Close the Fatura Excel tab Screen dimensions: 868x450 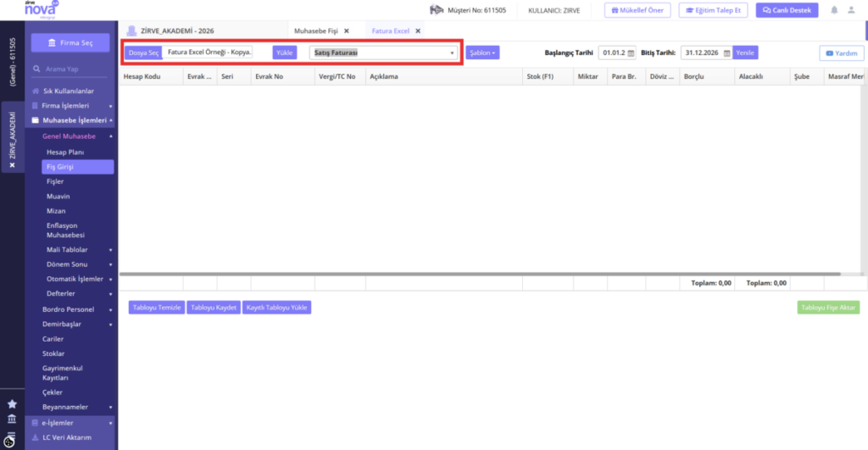[x=418, y=31]
